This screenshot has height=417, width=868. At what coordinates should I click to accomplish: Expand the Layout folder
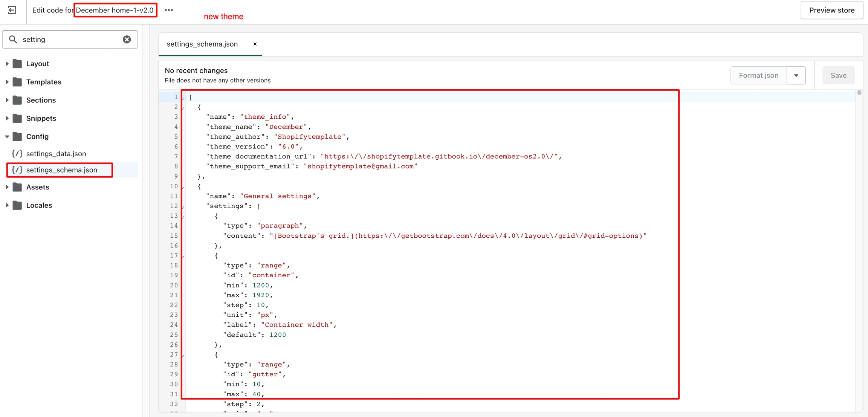click(x=7, y=64)
